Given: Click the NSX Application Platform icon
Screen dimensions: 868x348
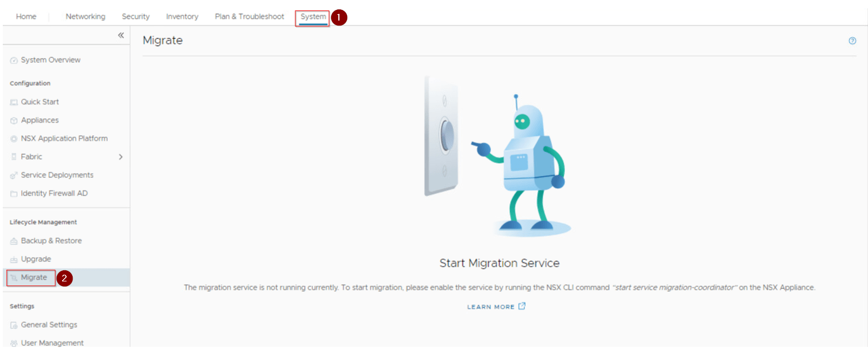Looking at the screenshot, I should coord(14,139).
